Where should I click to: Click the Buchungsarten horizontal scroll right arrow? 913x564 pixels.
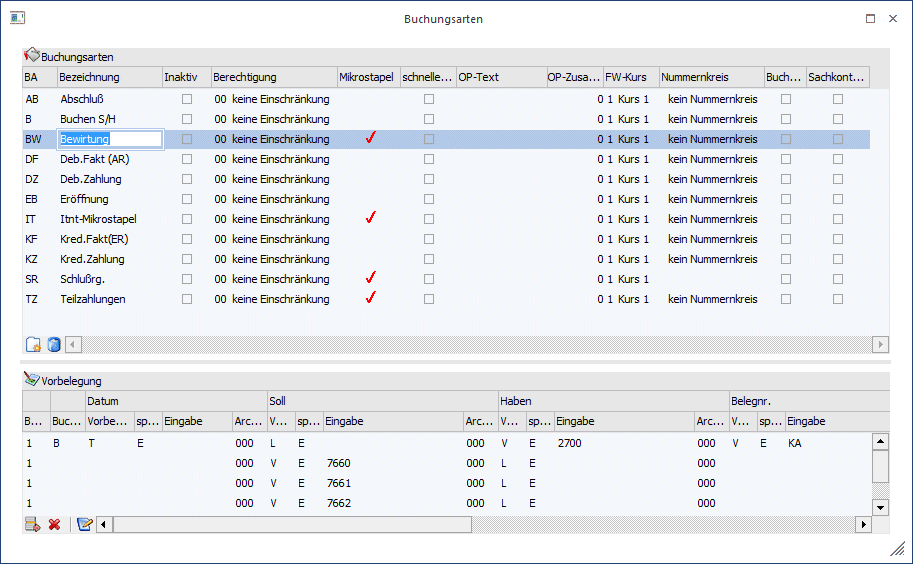click(880, 345)
